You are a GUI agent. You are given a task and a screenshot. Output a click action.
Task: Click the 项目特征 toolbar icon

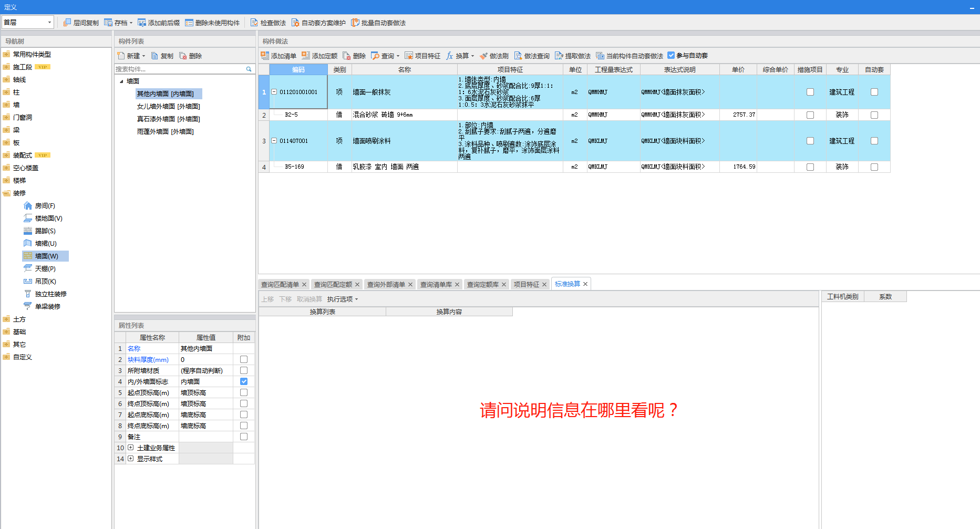pos(409,56)
